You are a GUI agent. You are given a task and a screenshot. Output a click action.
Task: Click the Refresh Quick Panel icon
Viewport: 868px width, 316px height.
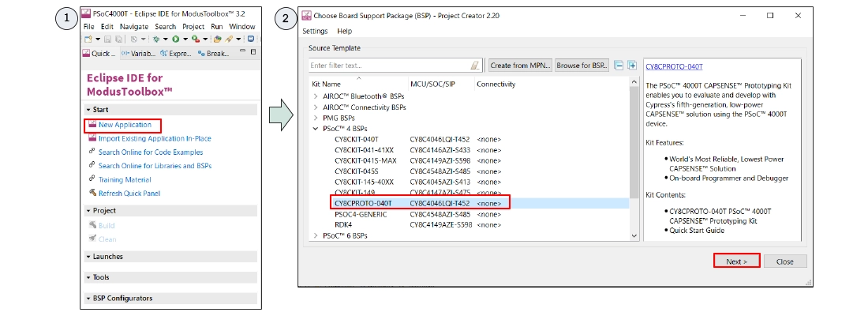click(92, 193)
